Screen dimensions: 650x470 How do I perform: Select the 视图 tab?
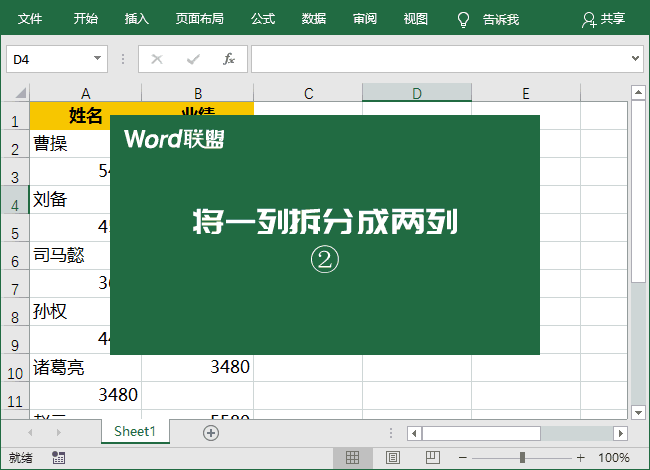click(x=415, y=19)
